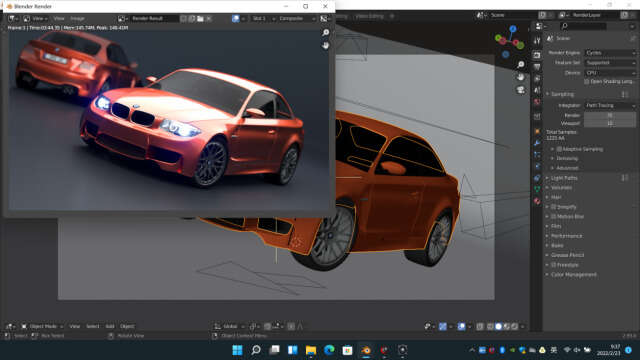Click the blue Z axis on navigation gizmo
The height and width of the screenshot is (360, 640).
coord(513,29)
